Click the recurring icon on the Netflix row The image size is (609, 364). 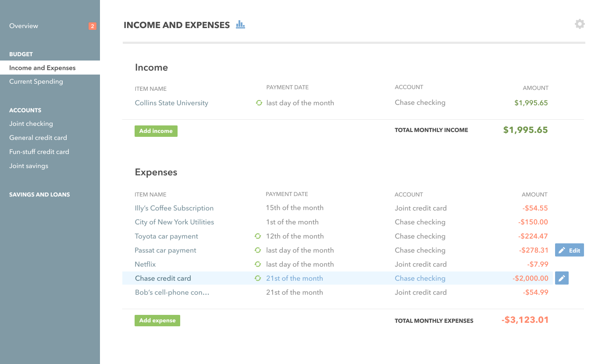(x=258, y=264)
